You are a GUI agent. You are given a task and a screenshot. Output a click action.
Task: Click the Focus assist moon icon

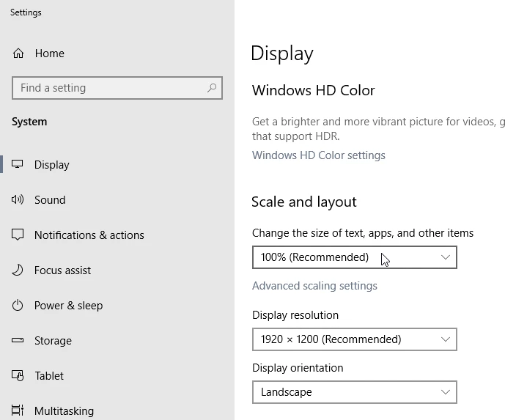point(18,270)
